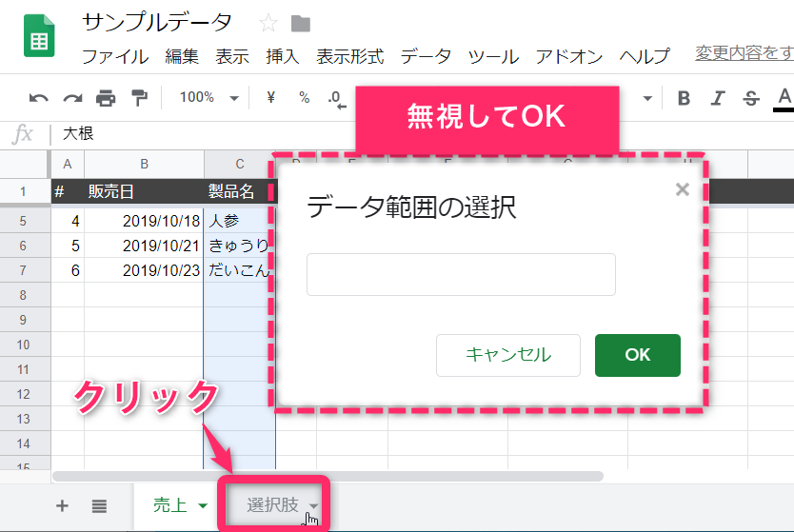Screen dimensions: 794x532
Task: Rename the サンプルデータ title
Action: point(157,23)
